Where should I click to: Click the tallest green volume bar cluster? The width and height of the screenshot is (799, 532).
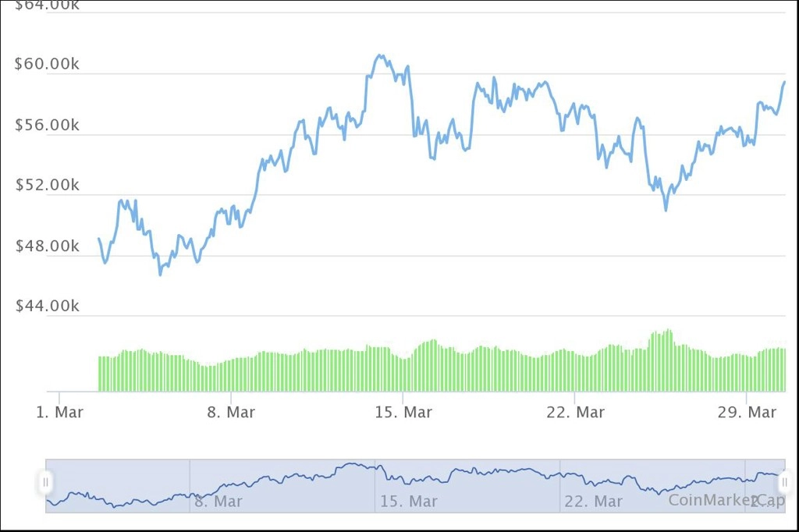point(661,360)
